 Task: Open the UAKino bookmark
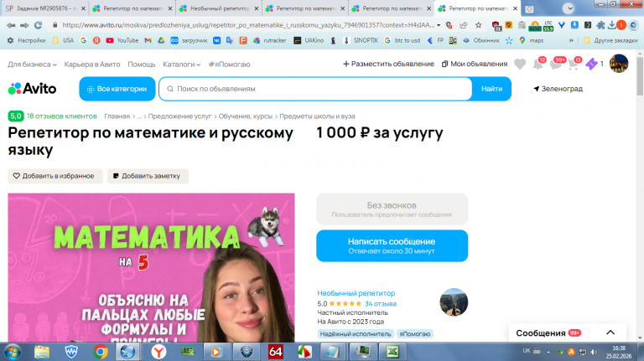pos(309,40)
